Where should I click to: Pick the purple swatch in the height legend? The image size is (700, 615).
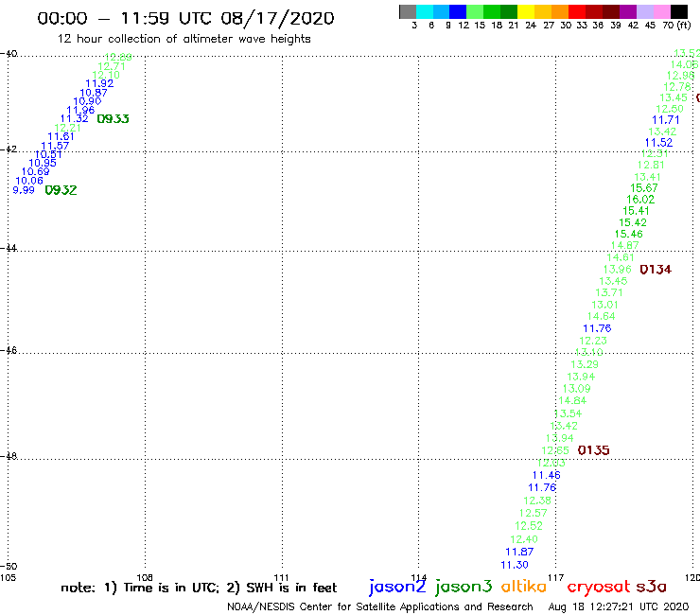click(x=628, y=12)
